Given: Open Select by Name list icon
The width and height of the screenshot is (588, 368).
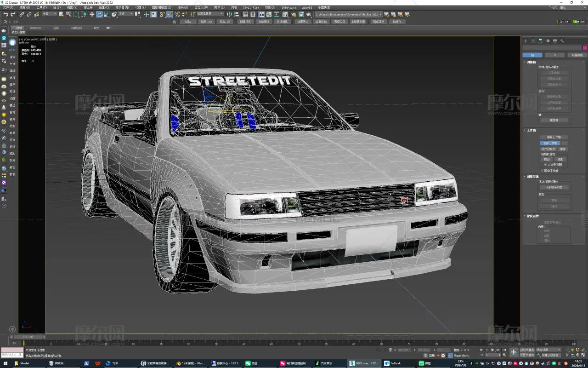Looking at the screenshot, I should (68, 14).
